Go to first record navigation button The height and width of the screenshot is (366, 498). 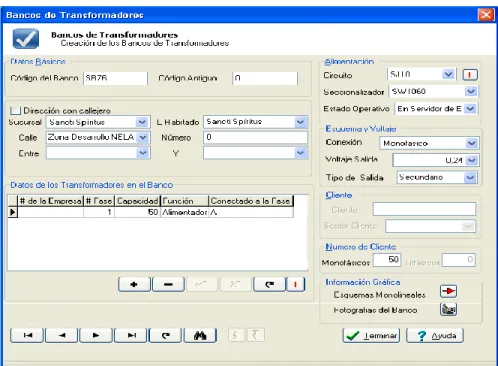click(27, 335)
